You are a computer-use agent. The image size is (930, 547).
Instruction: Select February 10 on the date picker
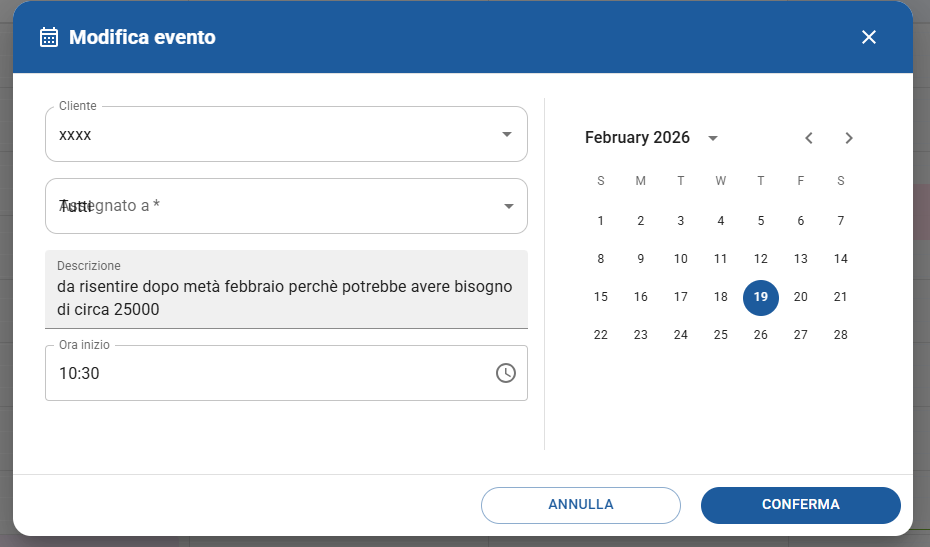pyautogui.click(x=681, y=259)
